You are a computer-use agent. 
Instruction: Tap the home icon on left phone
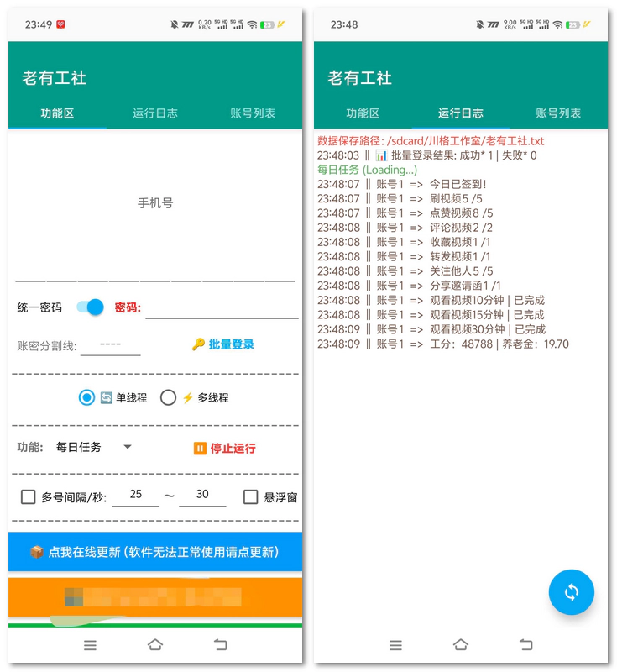pos(155,645)
